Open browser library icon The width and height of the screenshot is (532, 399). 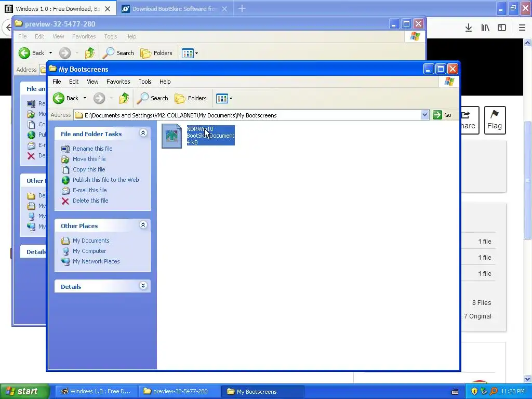[x=485, y=28]
